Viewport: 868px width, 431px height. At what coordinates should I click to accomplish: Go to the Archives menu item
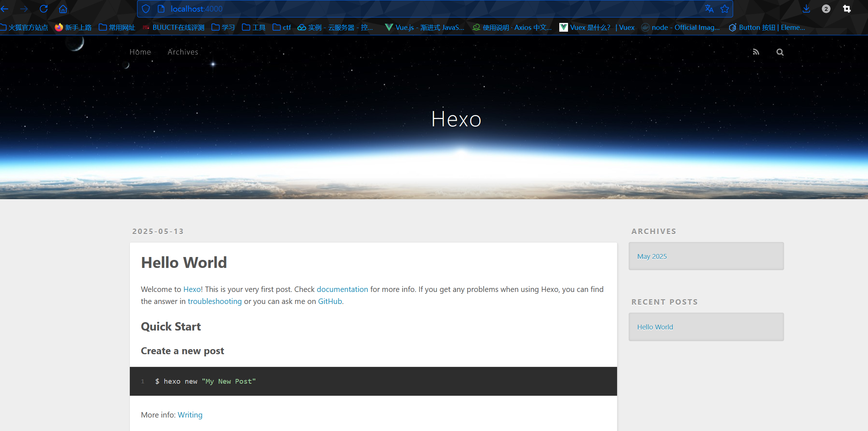(183, 52)
